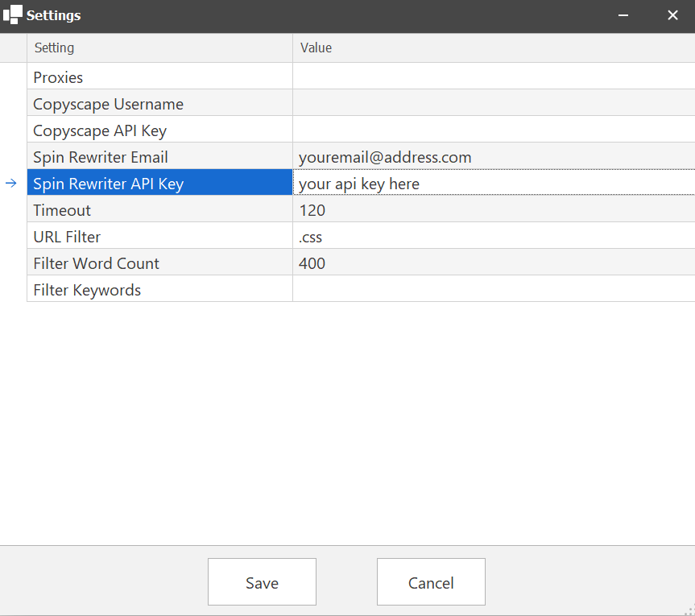
Task: Click the Setting column header
Action: [x=159, y=48]
